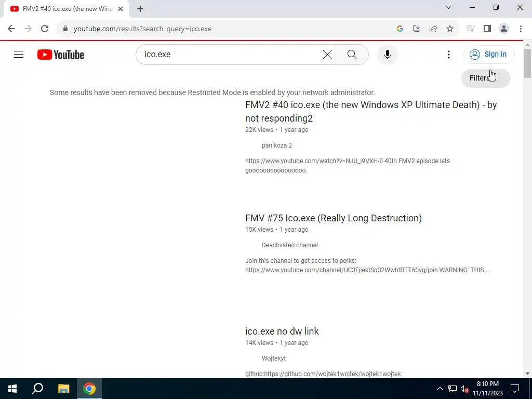Screen dimensions: 532x399
Task: Open the YouTube hamburger guide menu
Action: [19, 54]
